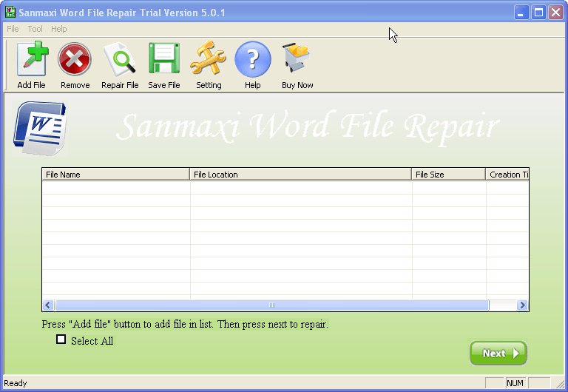Screen dimensions: 568x392
Task: Sort by the File Name column header
Action: point(116,175)
